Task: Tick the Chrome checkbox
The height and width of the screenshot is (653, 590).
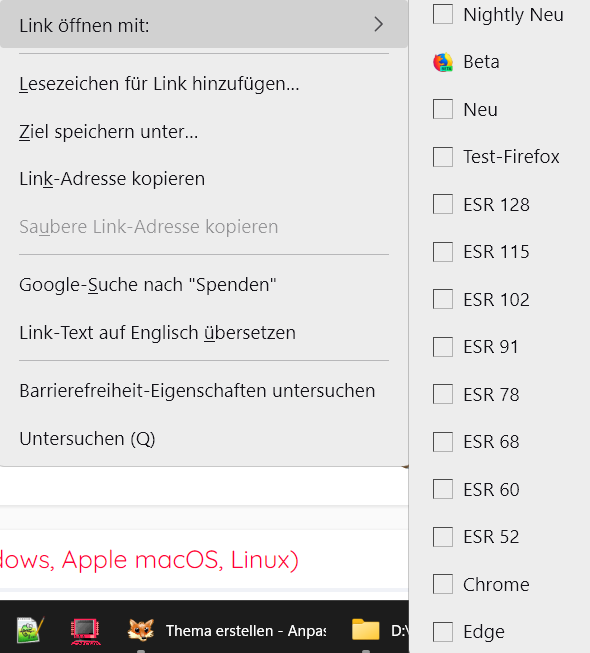Action: pos(443,584)
